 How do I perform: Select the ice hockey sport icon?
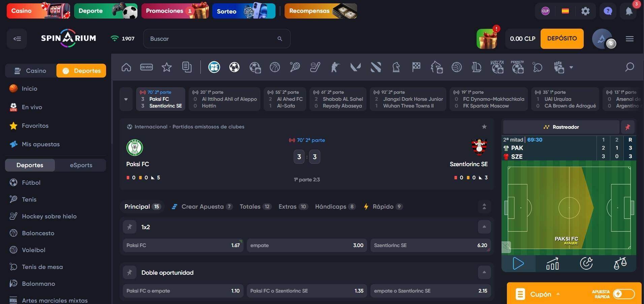pos(315,67)
